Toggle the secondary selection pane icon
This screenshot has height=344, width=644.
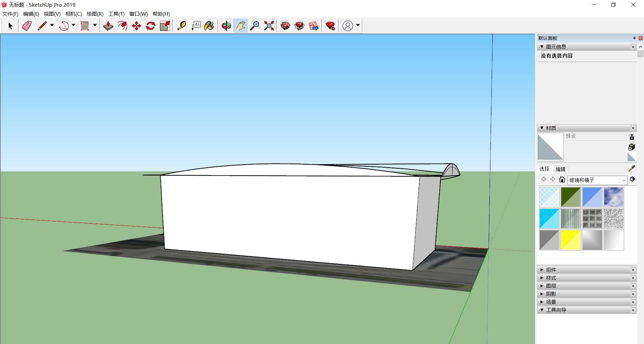[x=632, y=137]
